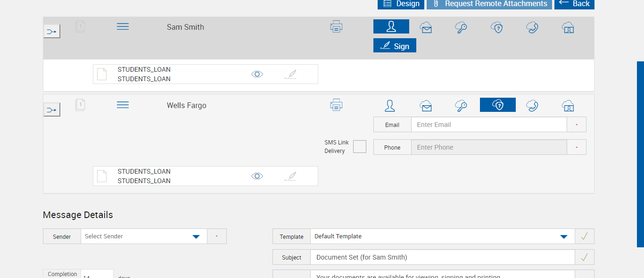Click the blue vertical scrollbar
This screenshot has height=278, width=644.
640,154
